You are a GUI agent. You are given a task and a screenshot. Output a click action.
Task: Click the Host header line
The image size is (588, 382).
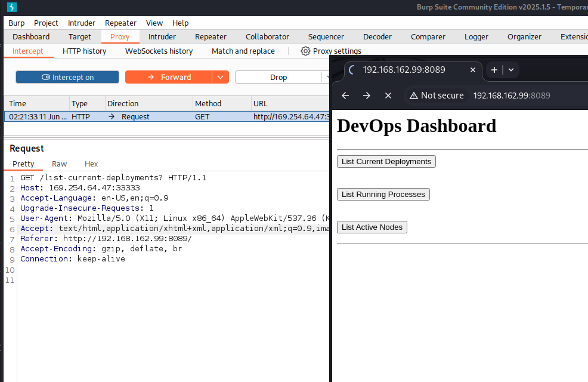pos(80,187)
